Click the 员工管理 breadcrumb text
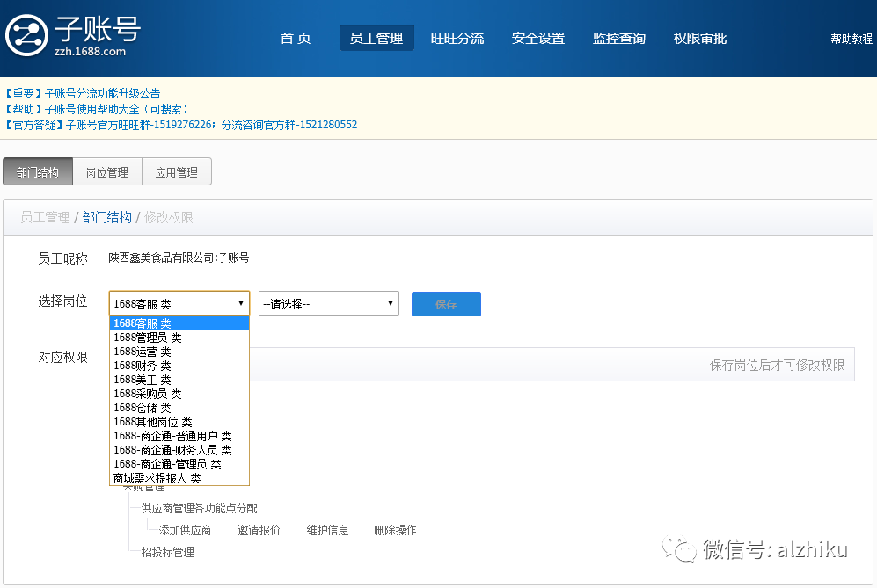877x588 pixels. 45,217
